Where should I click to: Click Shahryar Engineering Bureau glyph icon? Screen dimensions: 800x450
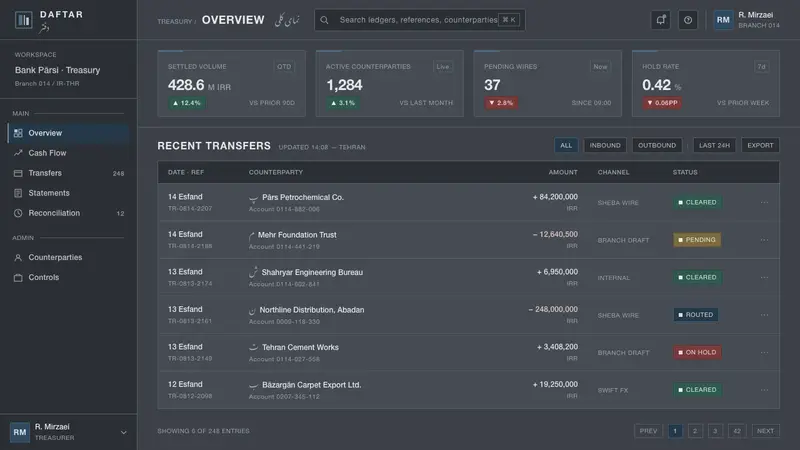point(253,272)
